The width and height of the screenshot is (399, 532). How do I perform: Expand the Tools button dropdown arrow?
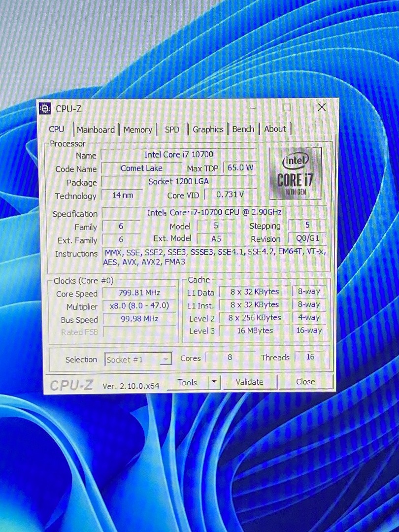214,382
